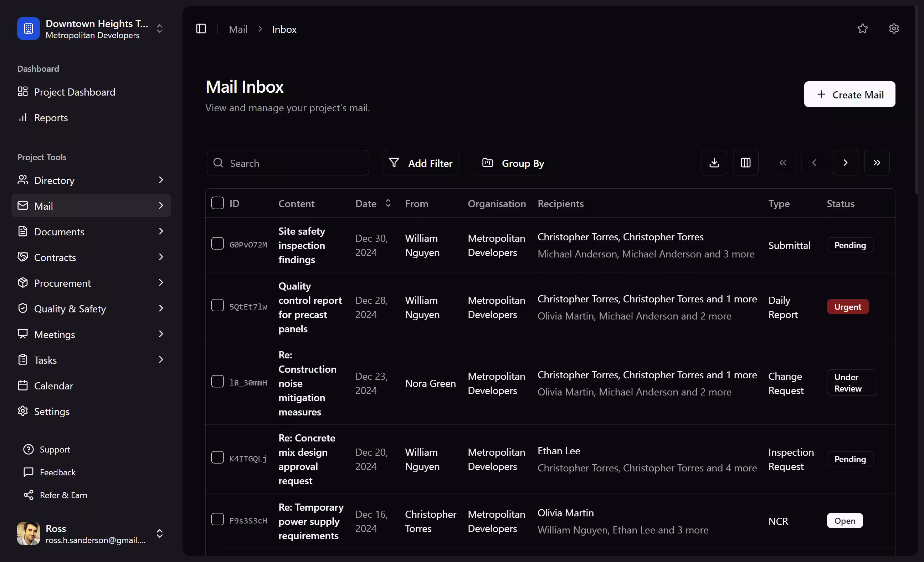Expand the Contracts sidebar item

pos(161,257)
